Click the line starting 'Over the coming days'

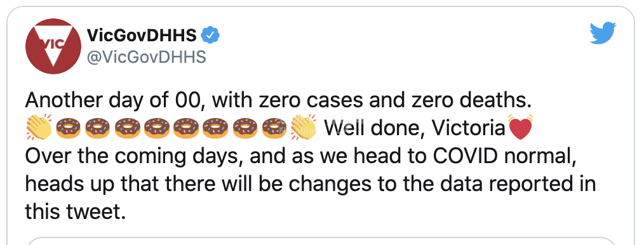[x=300, y=157]
